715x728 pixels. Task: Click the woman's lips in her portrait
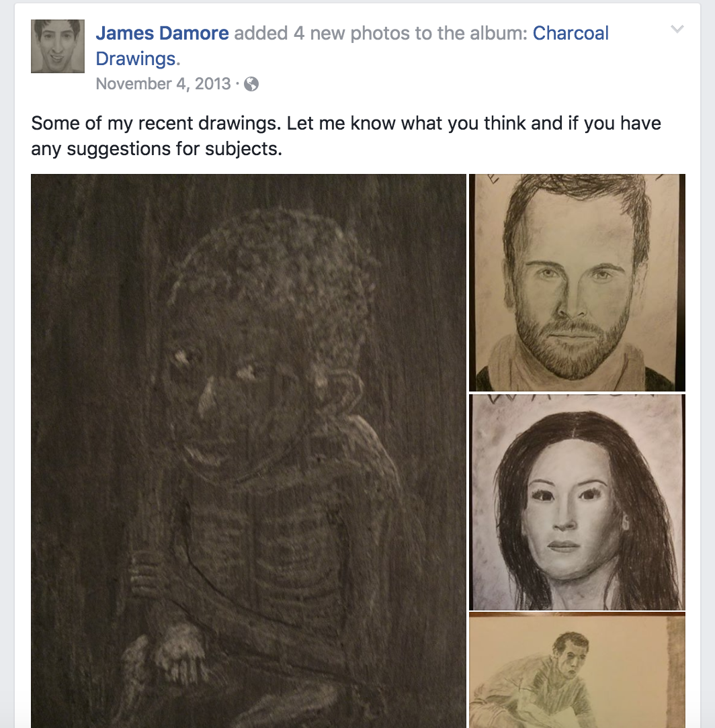coord(562,545)
